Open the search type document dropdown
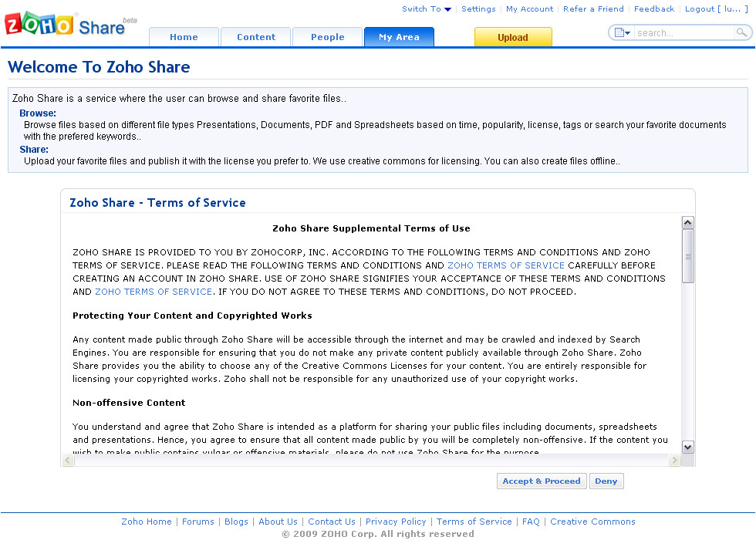This screenshot has height=547, width=756. 623,33
